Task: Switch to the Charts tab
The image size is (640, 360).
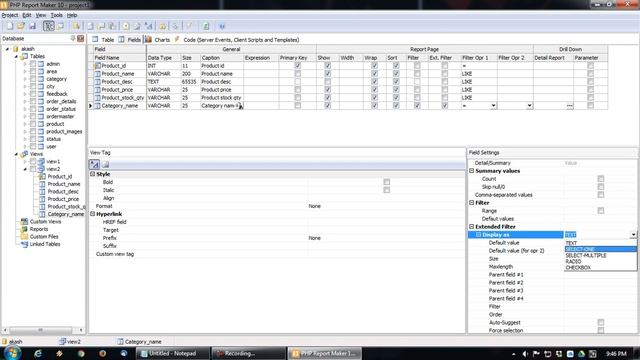Action: 158,40
